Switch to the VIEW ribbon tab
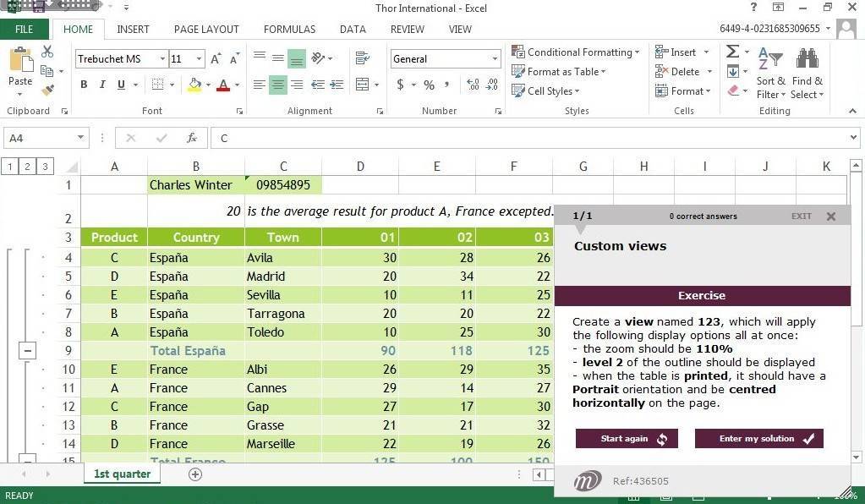 (460, 29)
